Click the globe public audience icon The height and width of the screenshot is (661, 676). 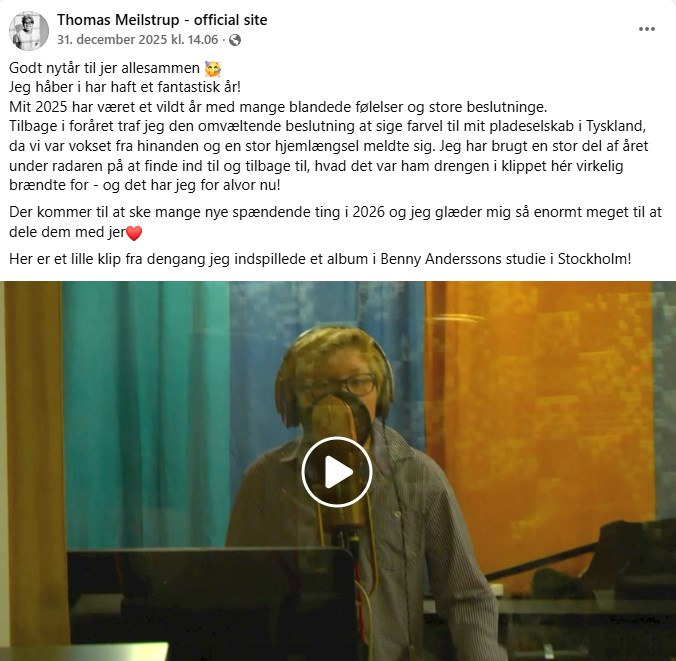[235, 40]
